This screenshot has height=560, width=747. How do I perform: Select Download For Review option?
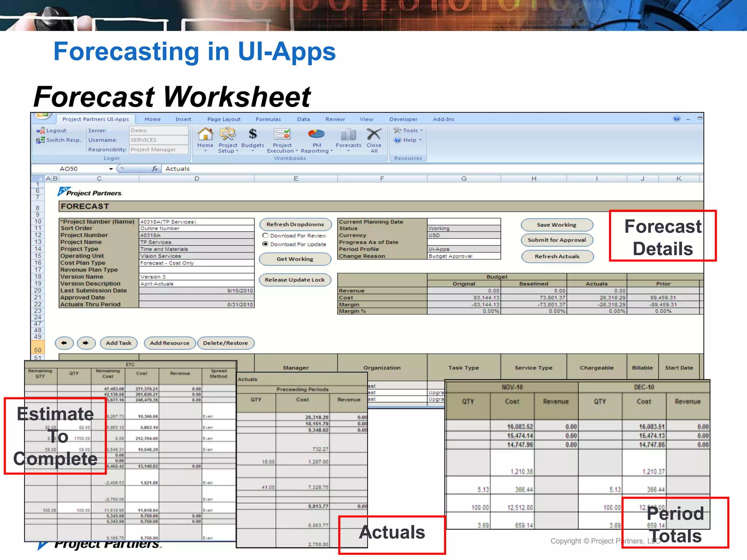(x=266, y=236)
